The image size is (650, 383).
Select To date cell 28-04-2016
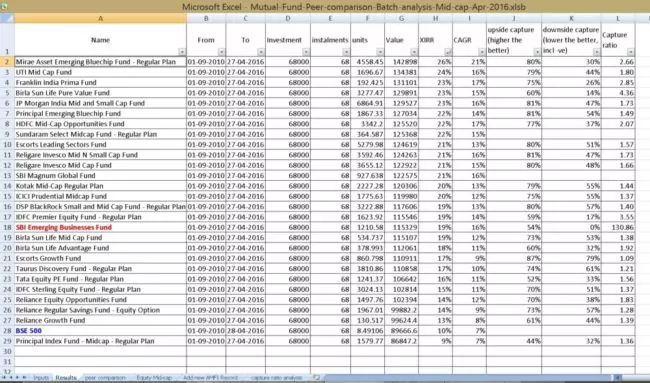coord(245,331)
